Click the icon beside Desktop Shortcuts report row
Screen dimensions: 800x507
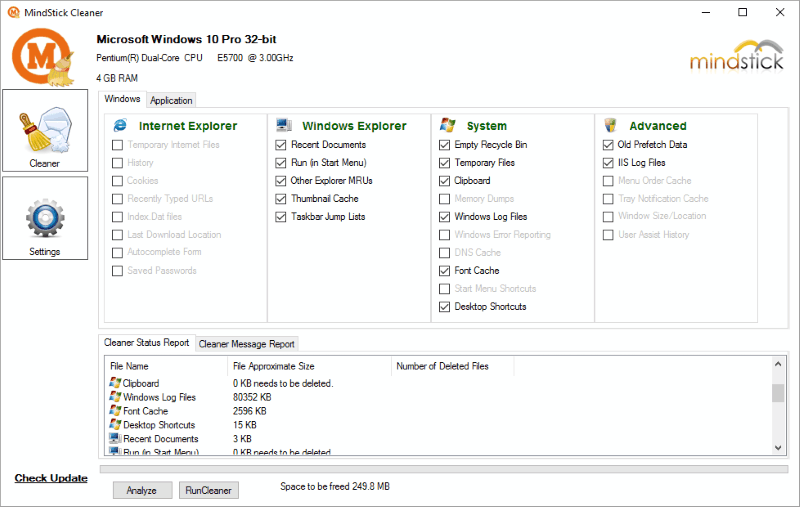click(115, 424)
